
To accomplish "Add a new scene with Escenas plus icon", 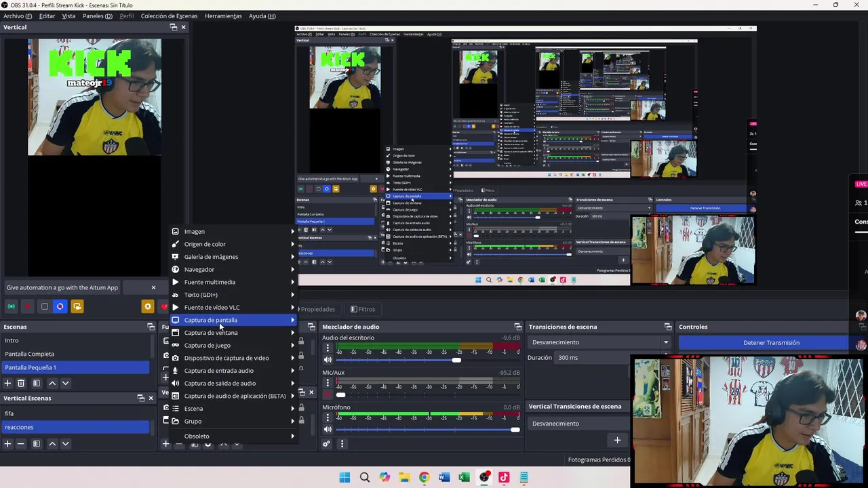I will pos(8,383).
